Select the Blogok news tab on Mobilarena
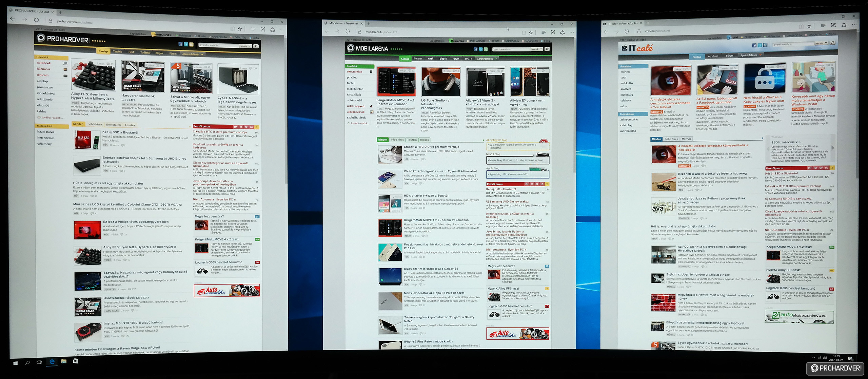The width and height of the screenshot is (868, 379). (425, 140)
